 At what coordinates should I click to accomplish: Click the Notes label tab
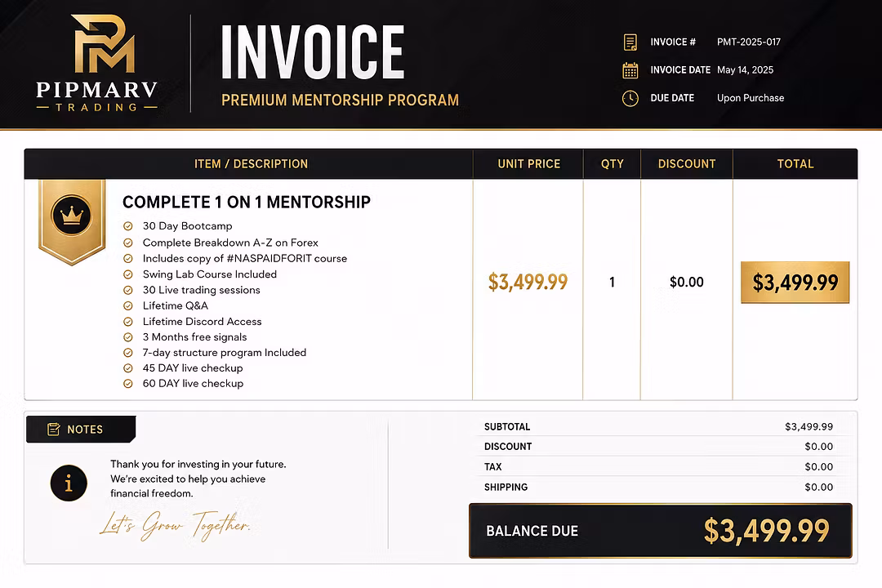tap(81, 430)
